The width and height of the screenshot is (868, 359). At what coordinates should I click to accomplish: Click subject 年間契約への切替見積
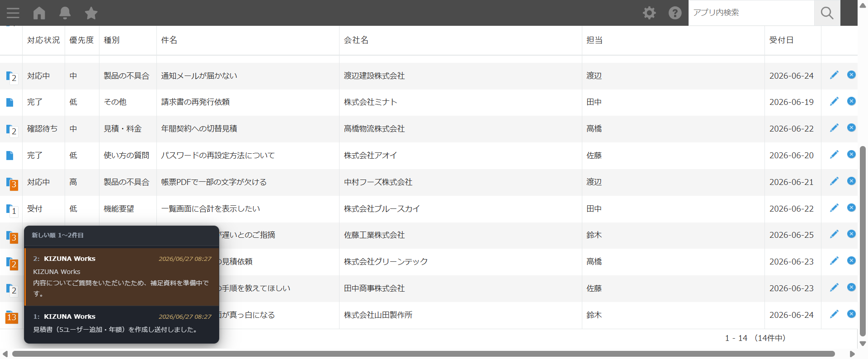(199, 129)
